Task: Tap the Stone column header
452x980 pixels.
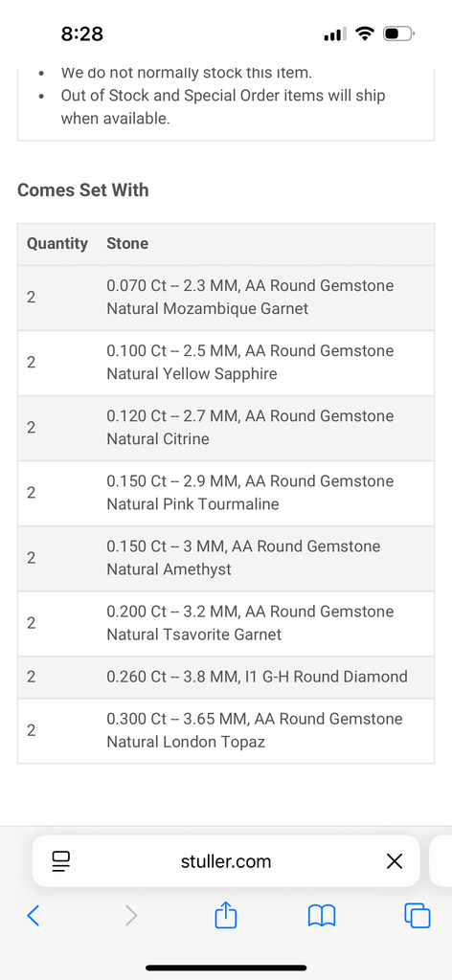Action: (x=127, y=244)
